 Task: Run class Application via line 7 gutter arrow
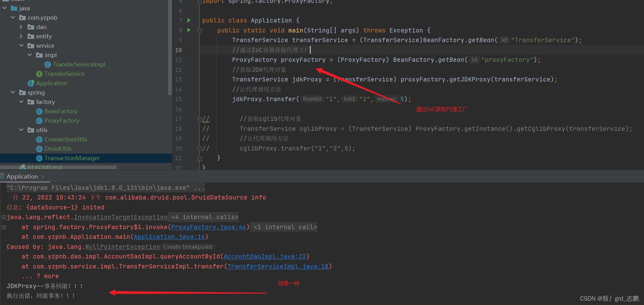[x=189, y=20]
